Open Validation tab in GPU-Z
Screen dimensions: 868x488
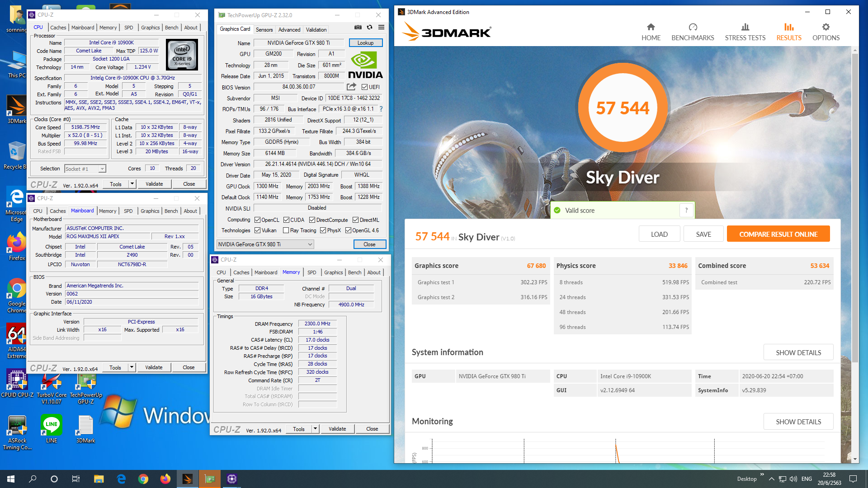click(316, 30)
